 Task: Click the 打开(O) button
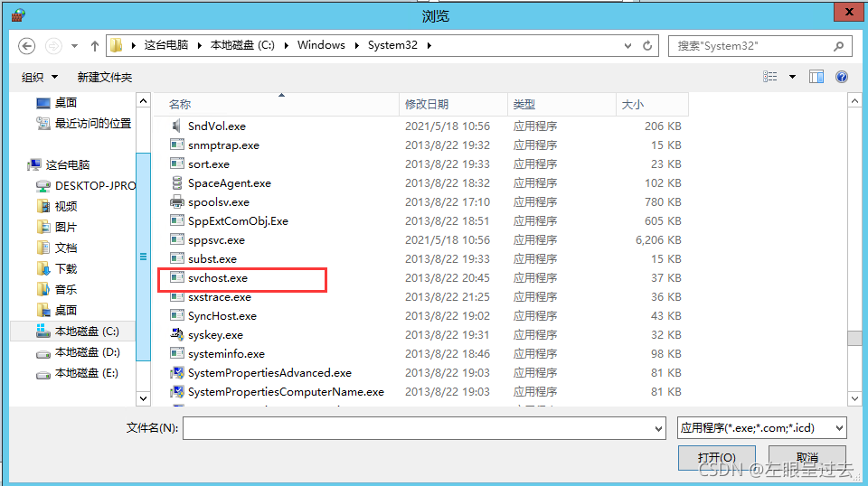716,457
